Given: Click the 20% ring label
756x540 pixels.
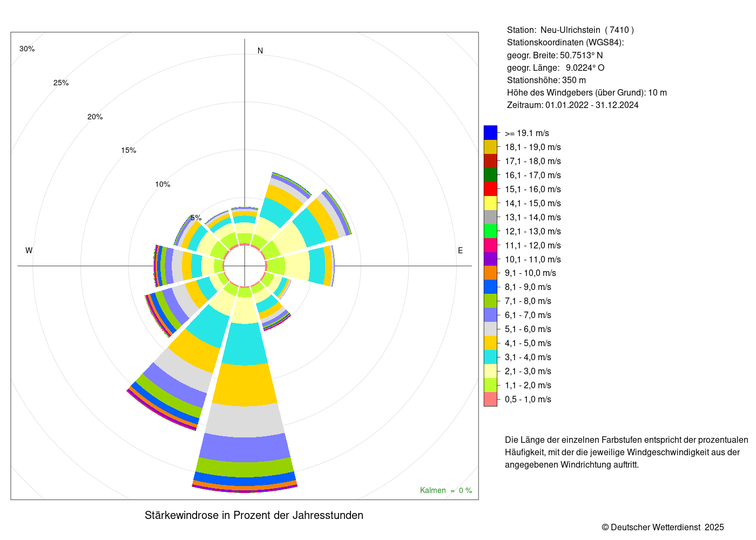Looking at the screenshot, I should click(95, 117).
